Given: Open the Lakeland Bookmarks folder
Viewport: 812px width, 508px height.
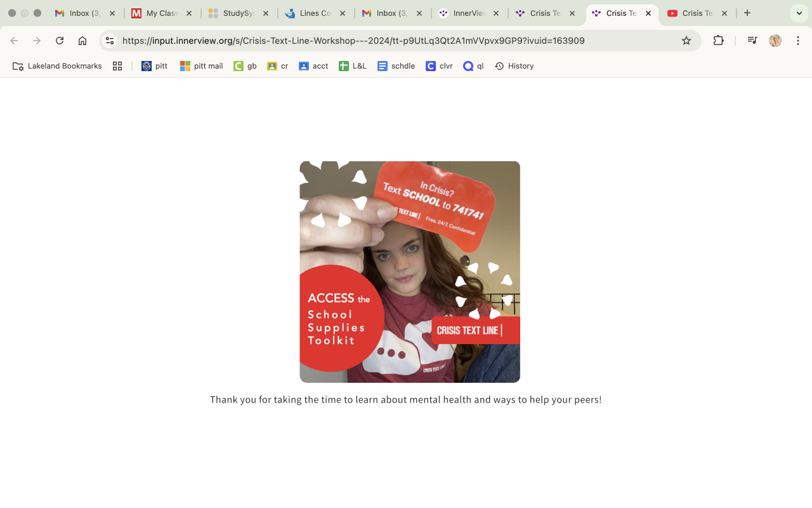Looking at the screenshot, I should click(57, 66).
